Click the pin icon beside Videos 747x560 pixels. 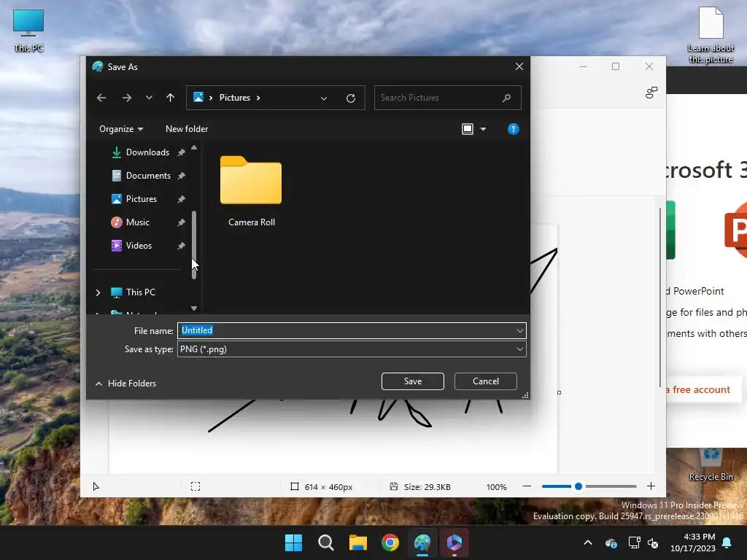coord(181,246)
